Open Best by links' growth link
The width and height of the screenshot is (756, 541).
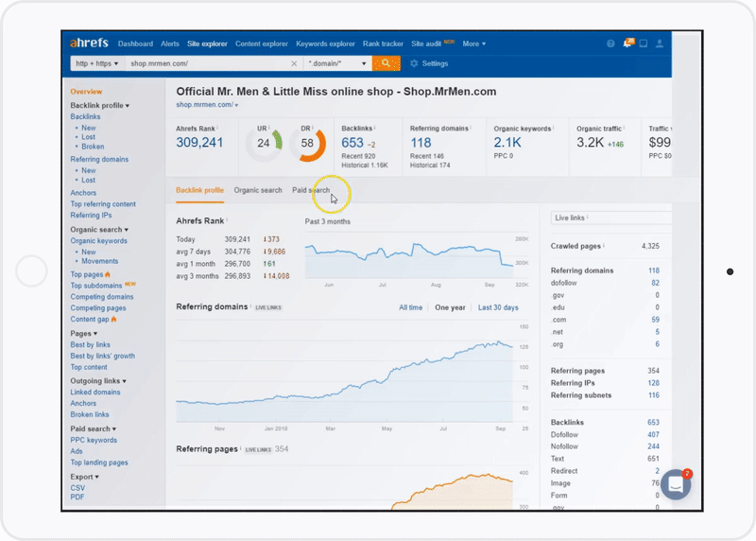click(x=103, y=356)
